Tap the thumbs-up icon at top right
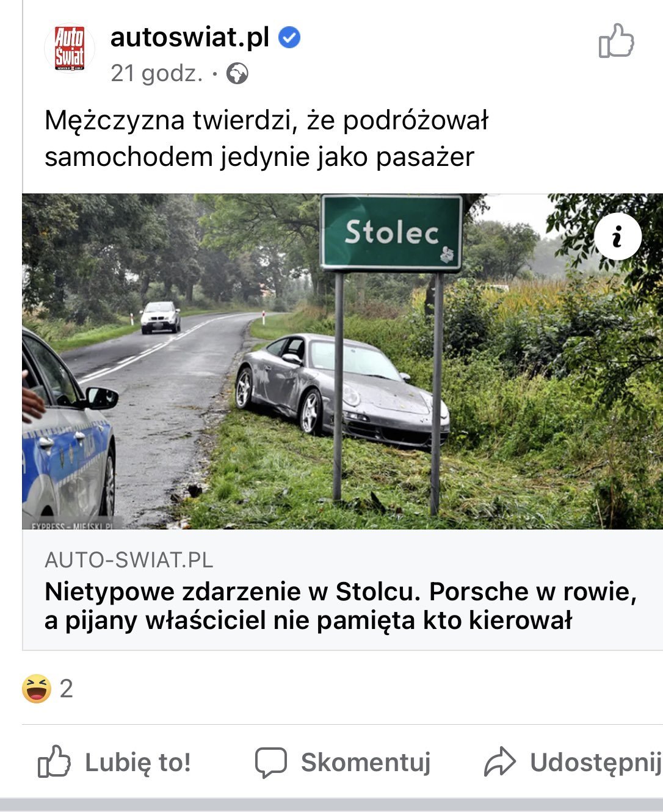 point(616,41)
